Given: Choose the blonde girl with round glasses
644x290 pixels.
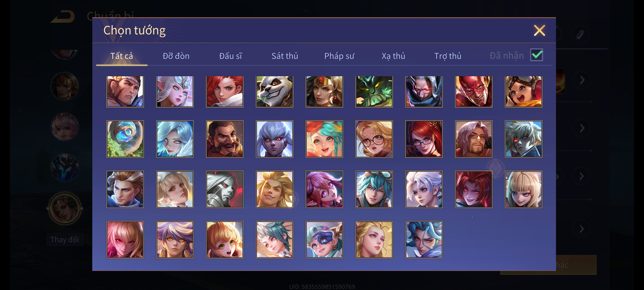Looking at the screenshot, I should click(x=374, y=139).
